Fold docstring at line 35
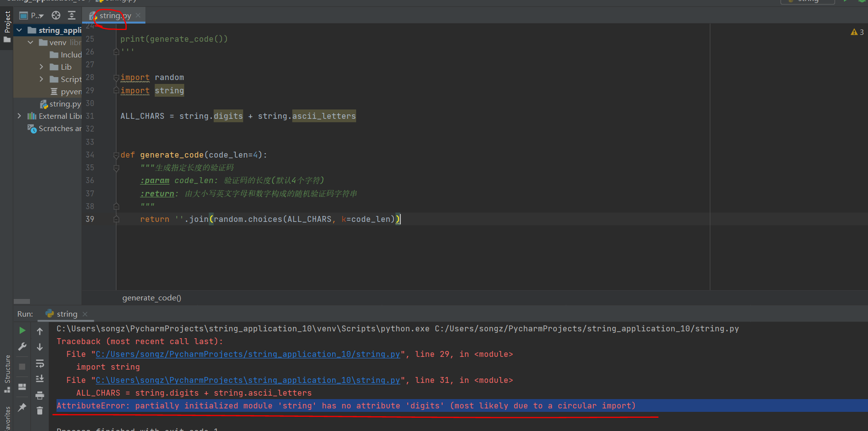The width and height of the screenshot is (868, 431). click(x=116, y=168)
